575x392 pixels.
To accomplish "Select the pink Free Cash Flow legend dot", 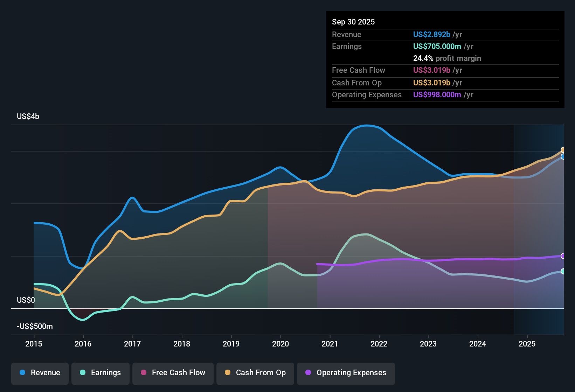I will 143,373.
